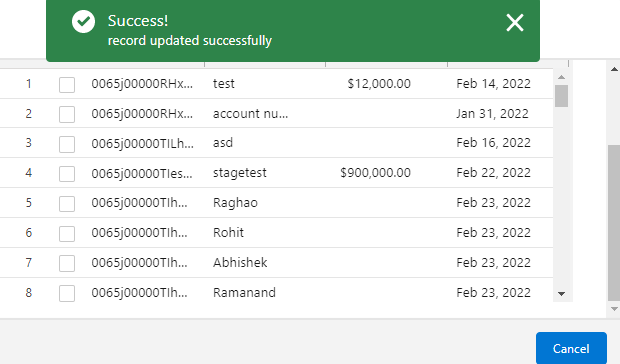Screen dimensions: 620x364
Task: Check the stagetest row checkbox
Action: click(67, 174)
